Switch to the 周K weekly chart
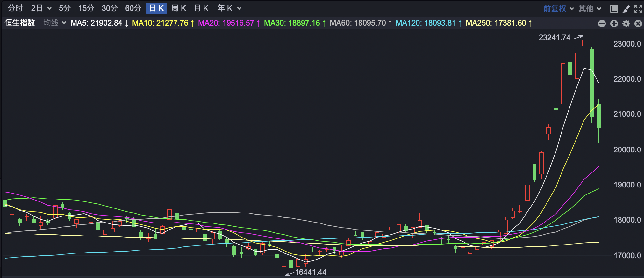This screenshot has width=644, height=278. 178,8
